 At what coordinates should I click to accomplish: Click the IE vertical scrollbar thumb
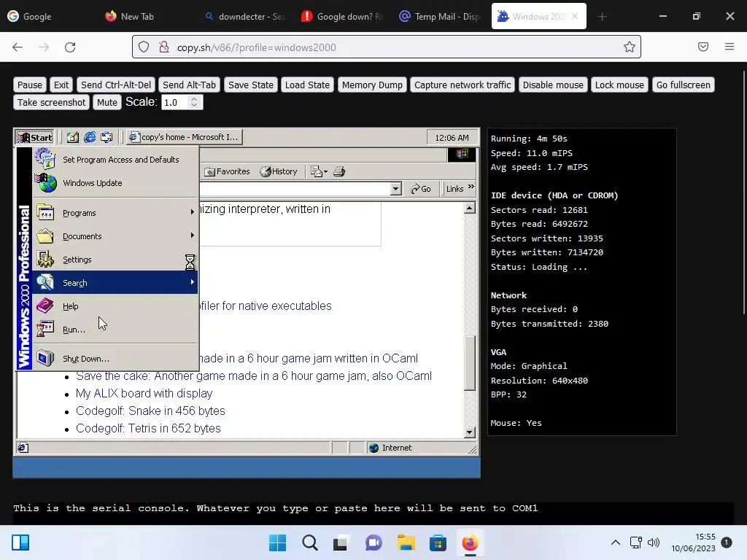(470, 363)
